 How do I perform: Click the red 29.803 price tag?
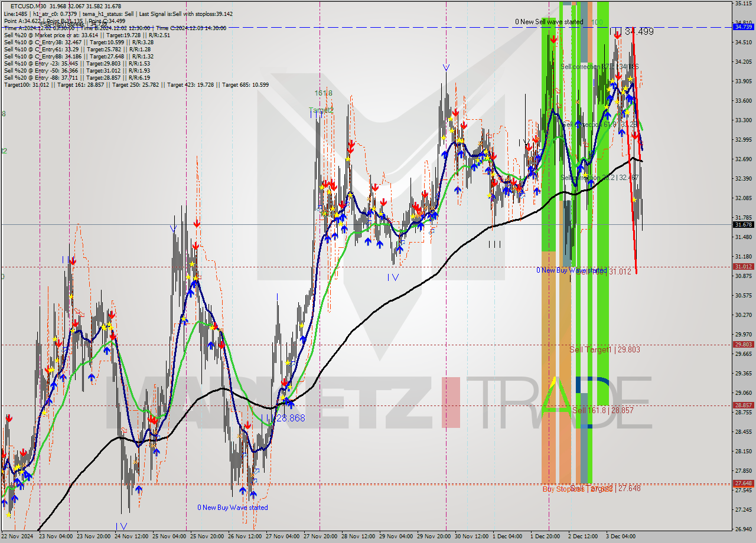(x=743, y=345)
